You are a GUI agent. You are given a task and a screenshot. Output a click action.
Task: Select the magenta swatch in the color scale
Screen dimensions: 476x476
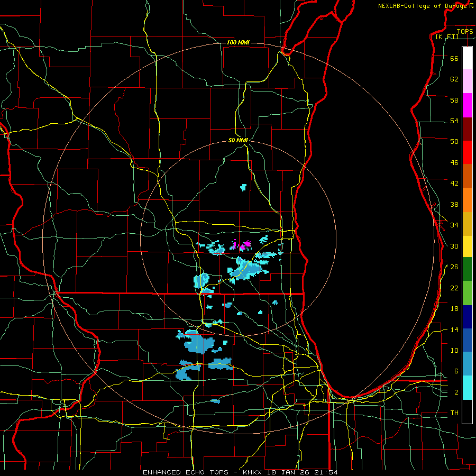(467, 105)
